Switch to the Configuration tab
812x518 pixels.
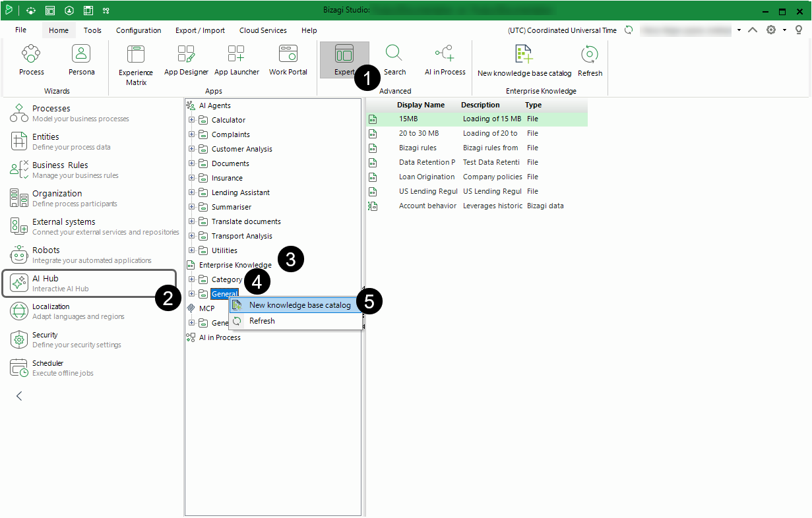point(139,30)
